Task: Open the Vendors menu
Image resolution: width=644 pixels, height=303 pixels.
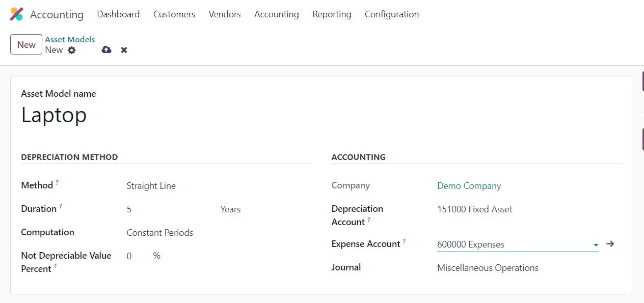Action: coord(224,14)
